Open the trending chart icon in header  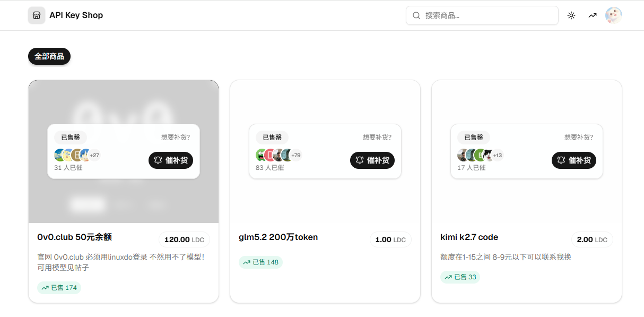593,15
